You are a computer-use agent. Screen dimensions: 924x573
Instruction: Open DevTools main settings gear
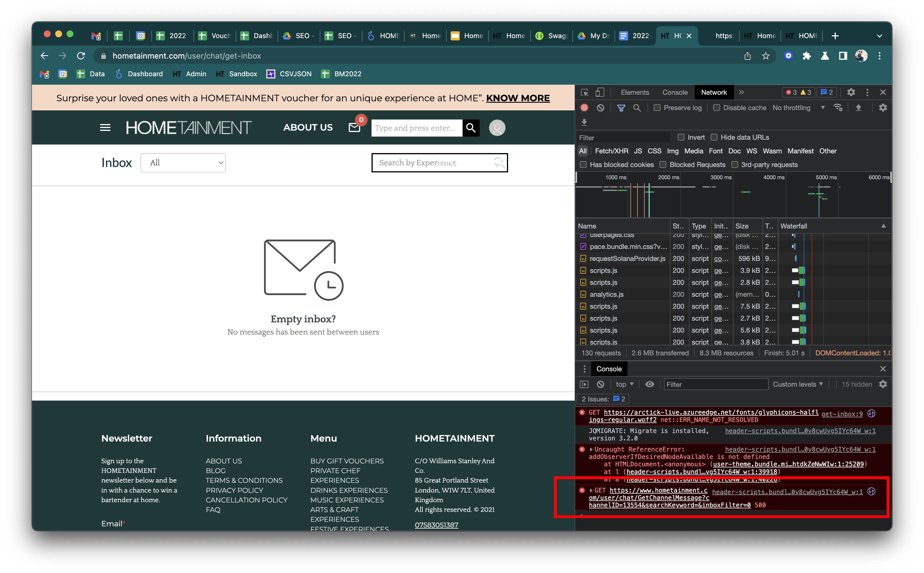tap(851, 92)
